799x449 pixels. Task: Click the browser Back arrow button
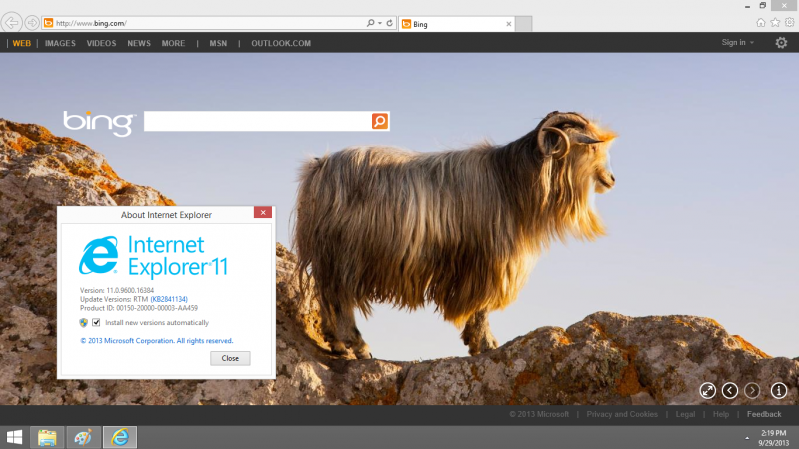click(x=13, y=22)
